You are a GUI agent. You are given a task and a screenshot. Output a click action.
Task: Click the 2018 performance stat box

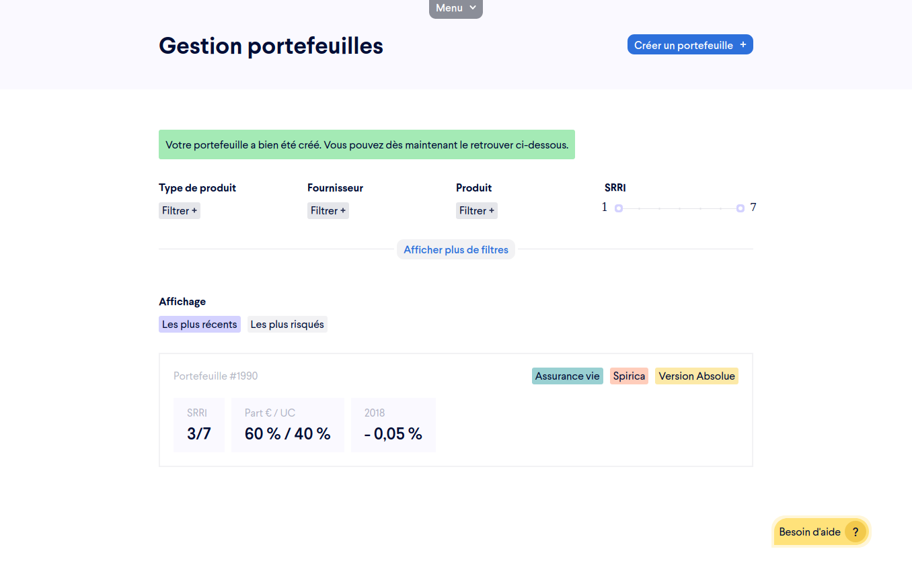393,425
